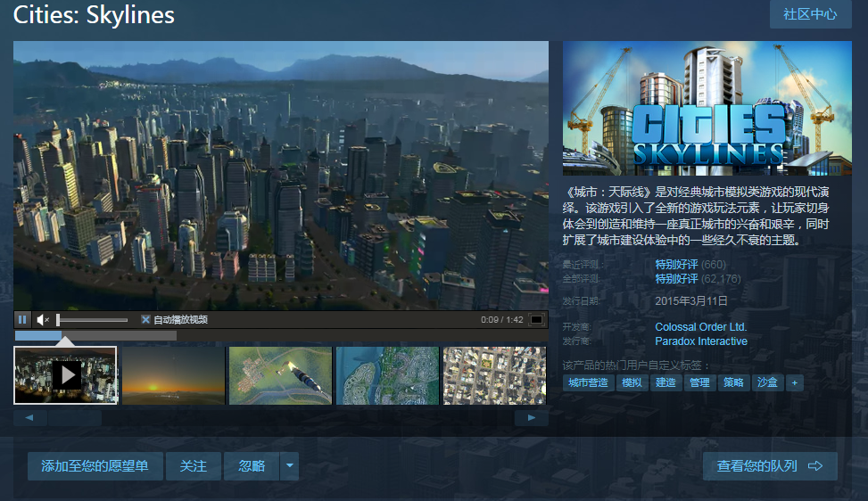The height and width of the screenshot is (501, 868).
Task: Go to next thumbnails with right arrow
Action: point(532,418)
